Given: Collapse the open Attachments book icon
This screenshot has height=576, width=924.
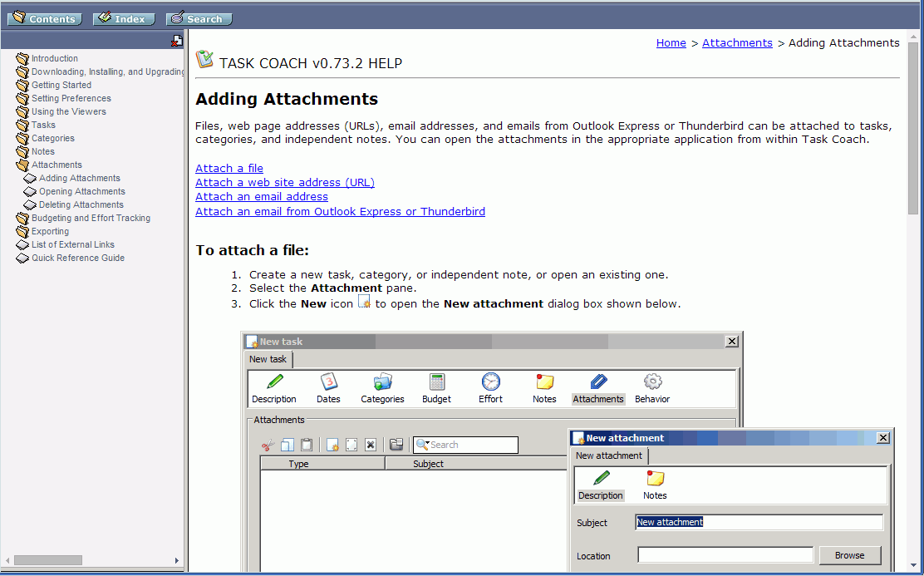Looking at the screenshot, I should 22,165.
